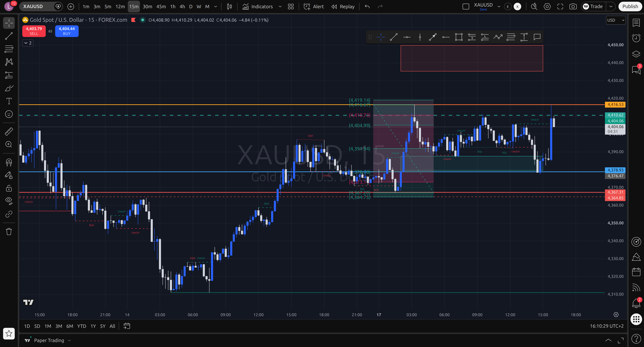This screenshot has width=644, height=347.
Task: Open the emoji icons tool
Action: click(x=9, y=114)
